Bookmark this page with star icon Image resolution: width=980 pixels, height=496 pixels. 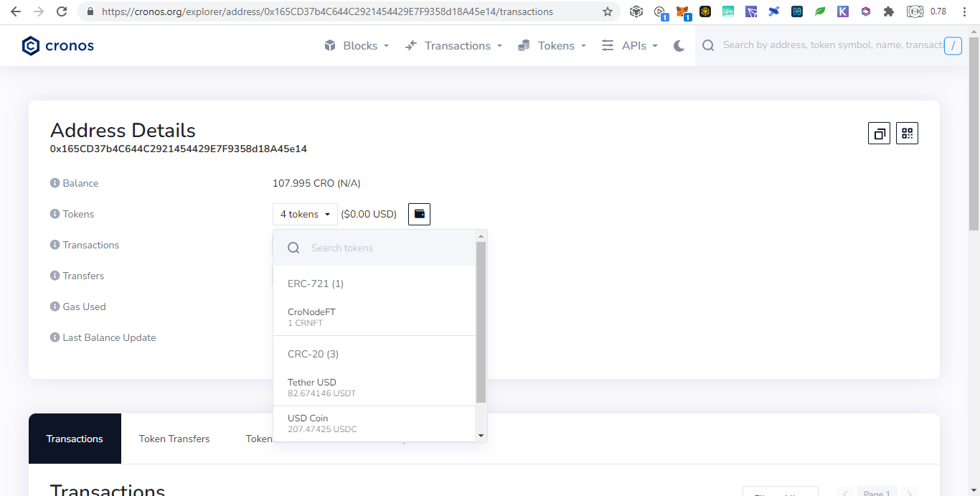(608, 11)
